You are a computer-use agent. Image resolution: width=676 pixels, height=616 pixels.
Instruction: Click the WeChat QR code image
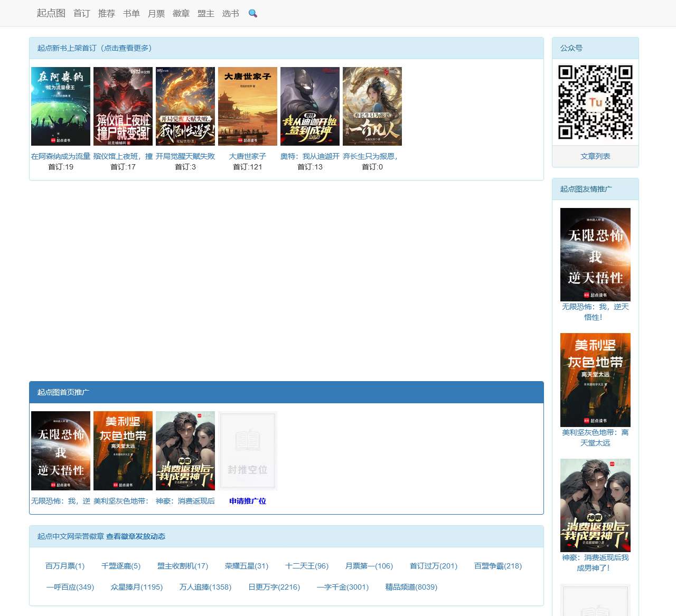(595, 102)
